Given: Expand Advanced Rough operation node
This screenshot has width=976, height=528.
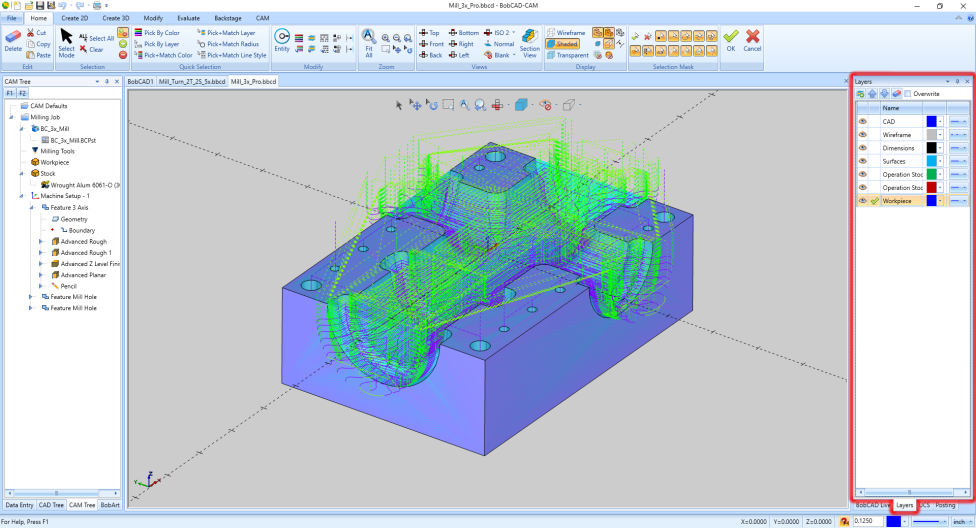Looking at the screenshot, I should [41, 242].
